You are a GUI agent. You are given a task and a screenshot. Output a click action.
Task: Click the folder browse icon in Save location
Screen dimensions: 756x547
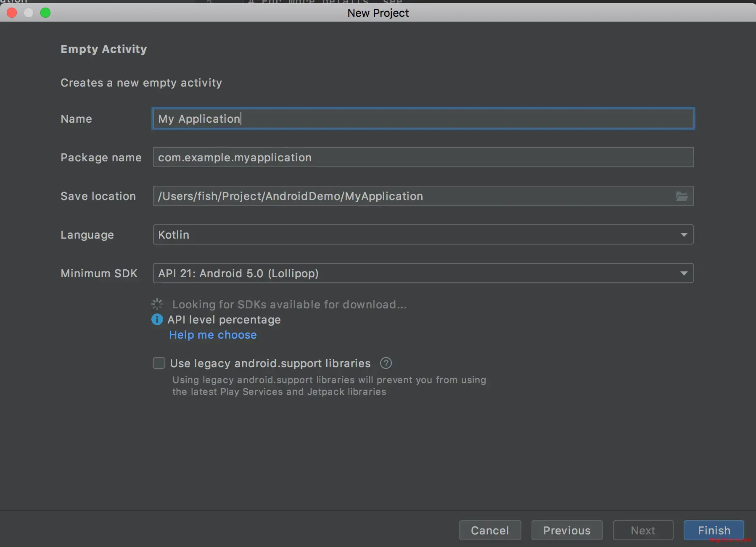coord(682,196)
